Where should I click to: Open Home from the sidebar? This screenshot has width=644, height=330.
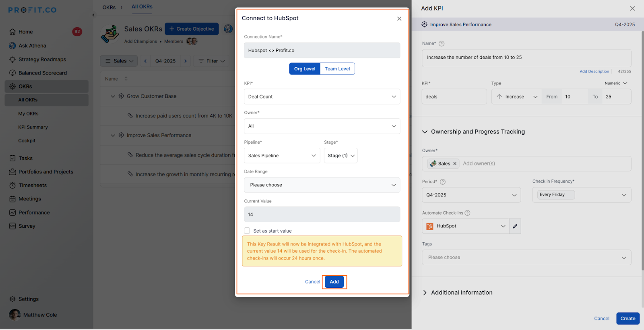(x=25, y=32)
